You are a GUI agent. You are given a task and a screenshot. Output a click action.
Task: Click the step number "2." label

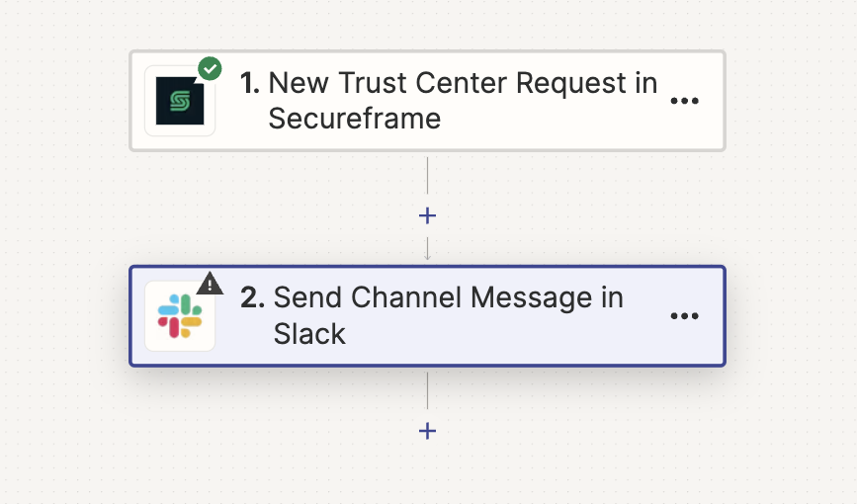point(252,297)
